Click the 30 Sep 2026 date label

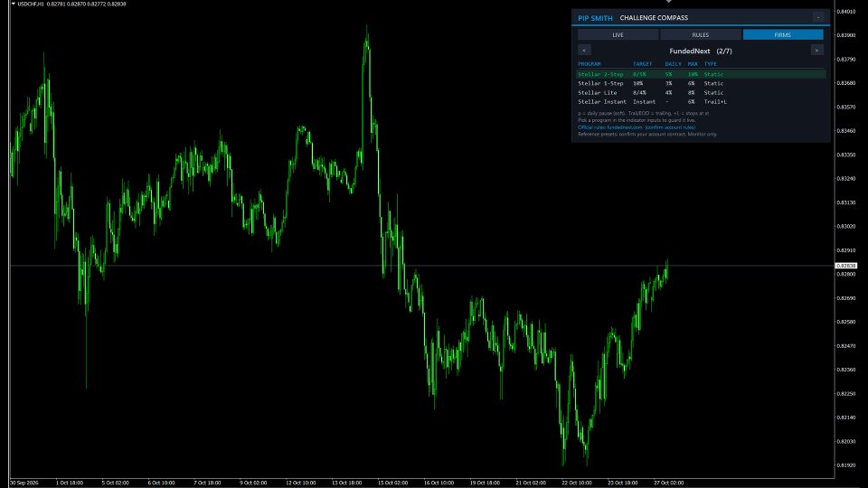(24, 483)
